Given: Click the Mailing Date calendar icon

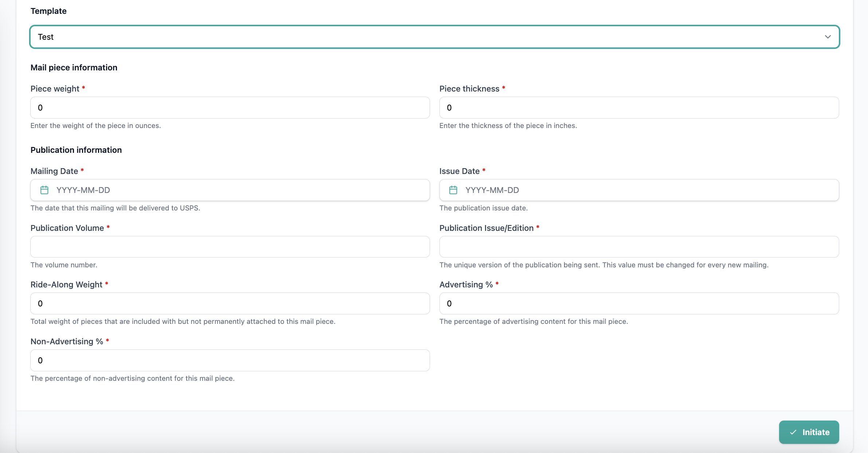Looking at the screenshot, I should (44, 190).
